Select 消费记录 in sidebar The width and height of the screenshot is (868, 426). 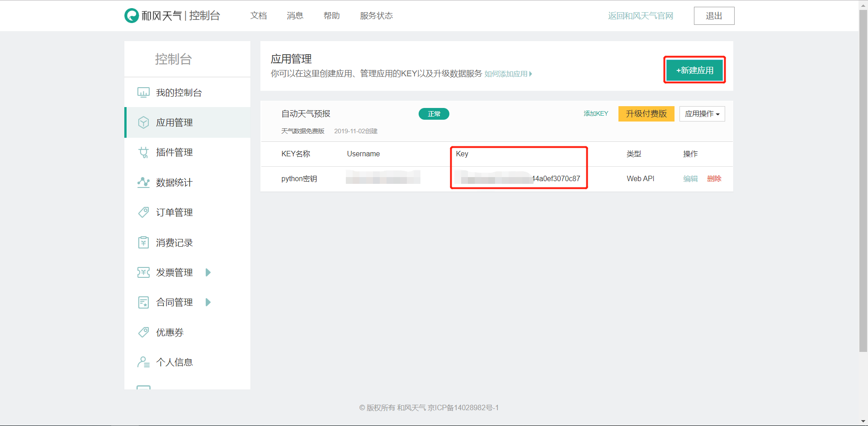(x=187, y=243)
